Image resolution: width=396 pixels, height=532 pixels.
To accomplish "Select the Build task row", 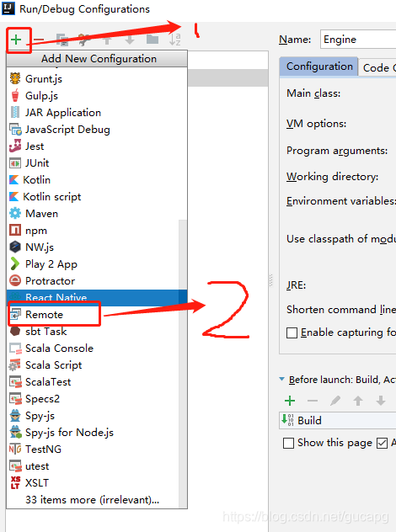I will point(338,420).
